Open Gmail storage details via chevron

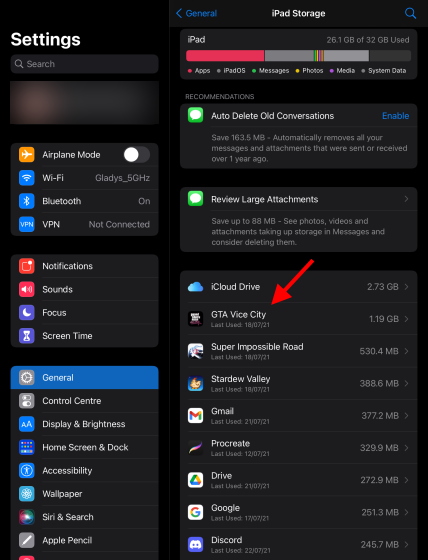tap(406, 415)
